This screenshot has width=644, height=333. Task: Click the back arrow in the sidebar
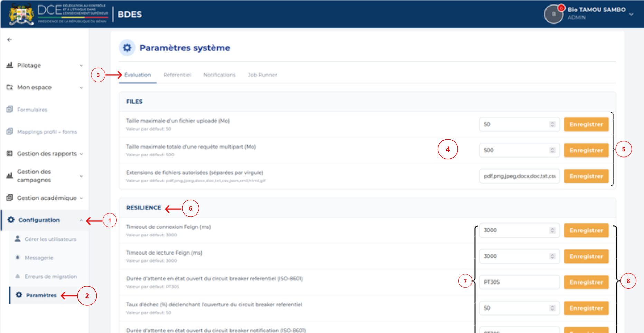pyautogui.click(x=10, y=40)
